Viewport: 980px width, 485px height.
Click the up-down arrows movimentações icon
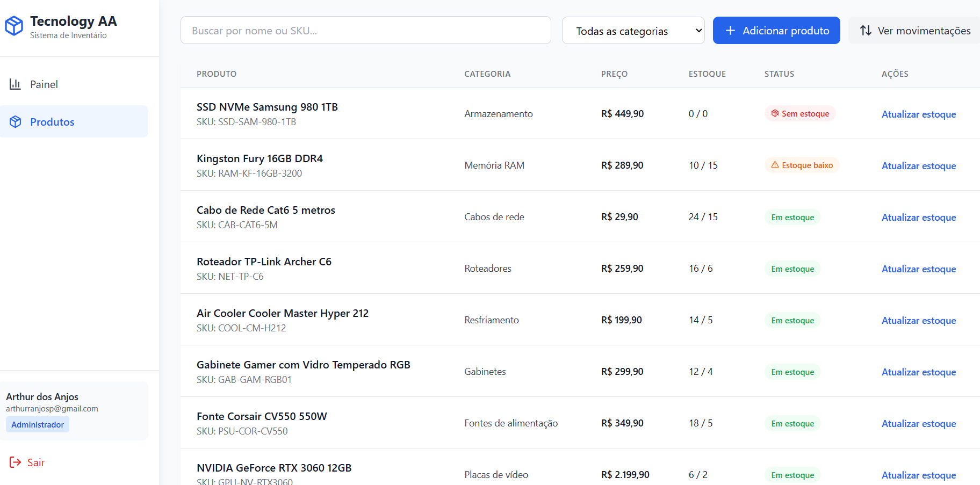(866, 31)
